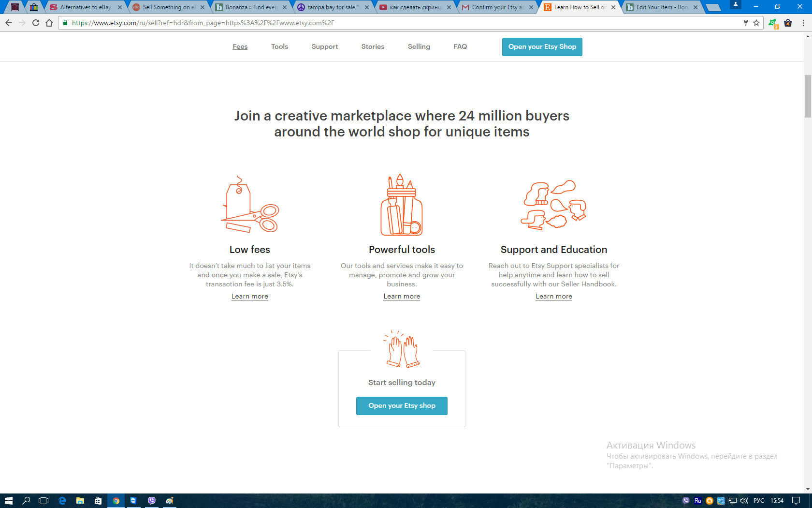Click the Low fees heading

coord(250,250)
